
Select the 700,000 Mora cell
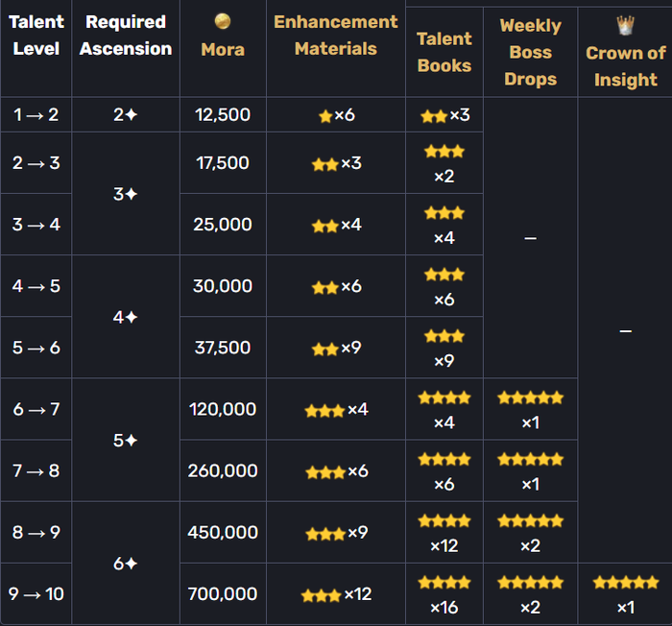(x=223, y=594)
